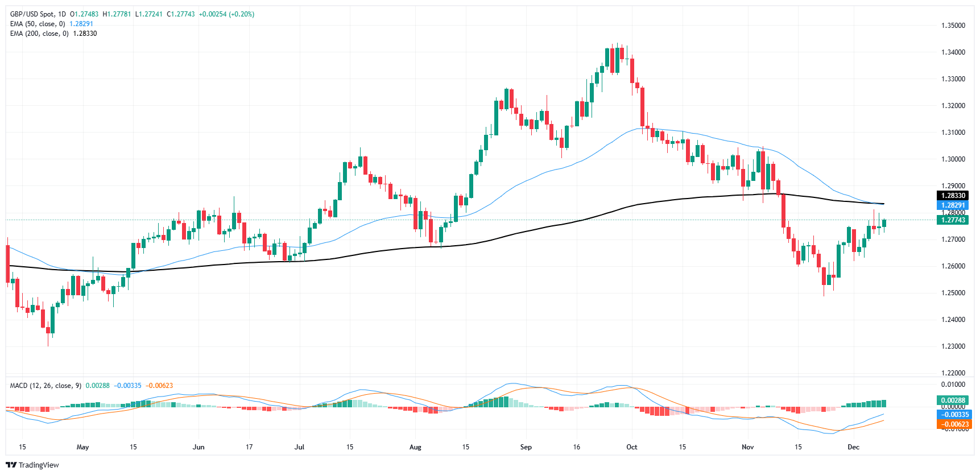Select the EMA 200 indicator legend
980x475 pixels.
[39, 34]
